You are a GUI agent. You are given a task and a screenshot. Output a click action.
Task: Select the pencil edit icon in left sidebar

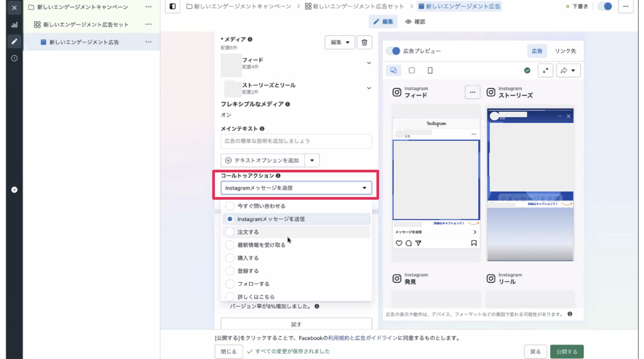14,41
